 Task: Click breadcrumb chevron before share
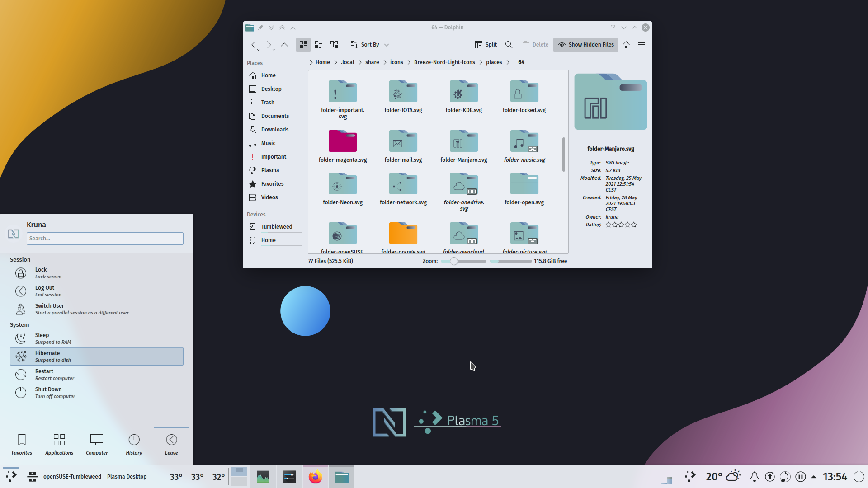[x=360, y=62]
